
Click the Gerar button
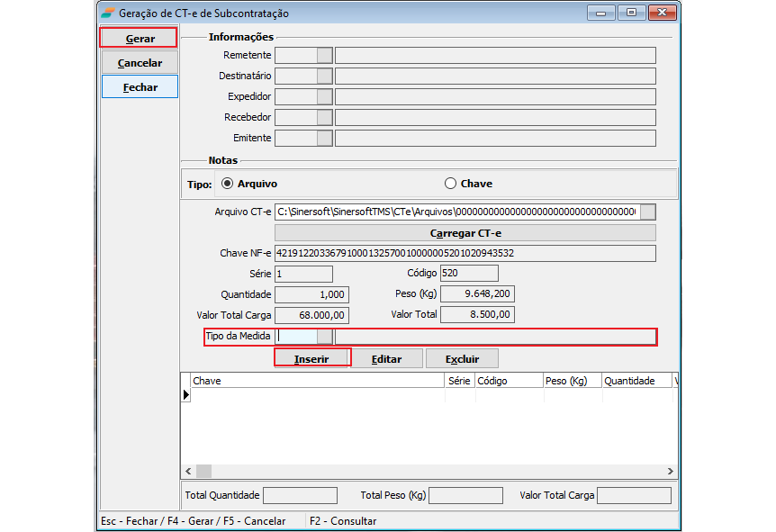[140, 39]
